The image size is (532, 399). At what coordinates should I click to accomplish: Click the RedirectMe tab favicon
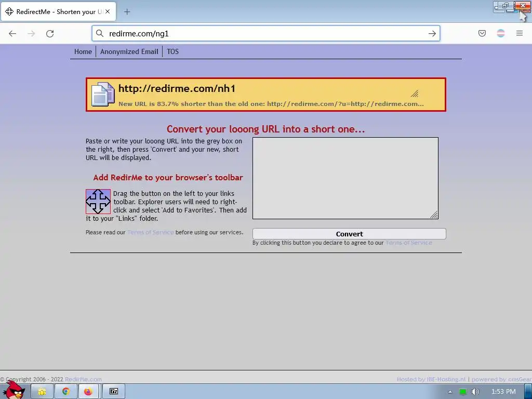9,11
